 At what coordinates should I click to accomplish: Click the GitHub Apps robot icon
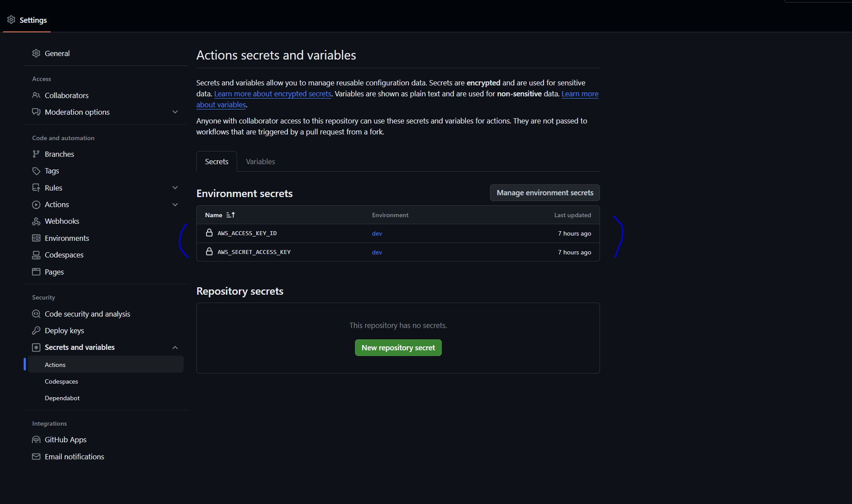tap(36, 440)
